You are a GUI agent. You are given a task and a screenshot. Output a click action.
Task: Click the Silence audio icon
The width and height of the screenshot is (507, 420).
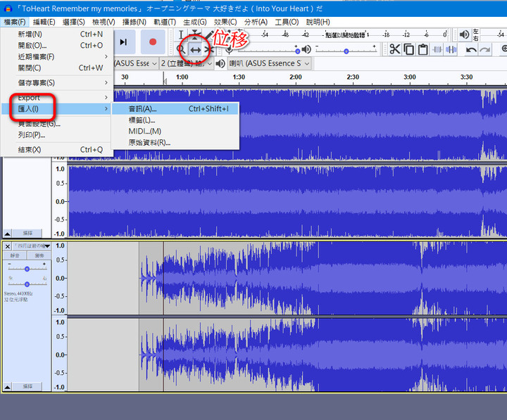[451, 49]
